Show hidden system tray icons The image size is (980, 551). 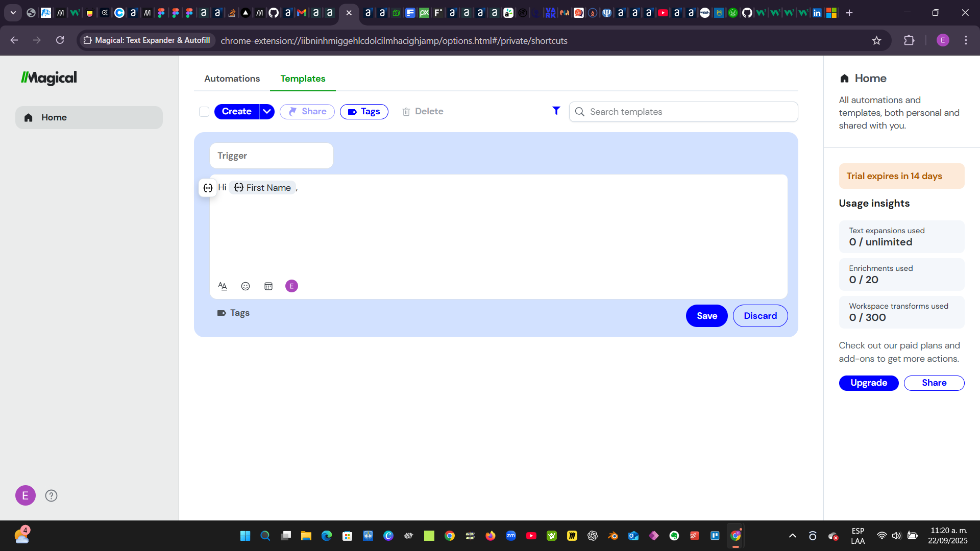[793, 536]
